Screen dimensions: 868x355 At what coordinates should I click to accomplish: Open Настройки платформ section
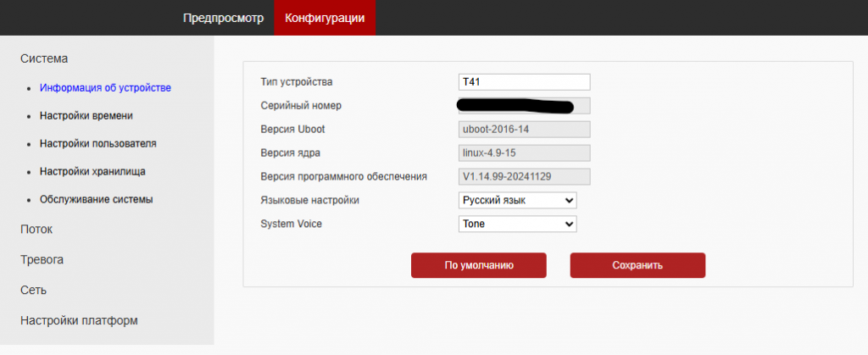point(79,320)
